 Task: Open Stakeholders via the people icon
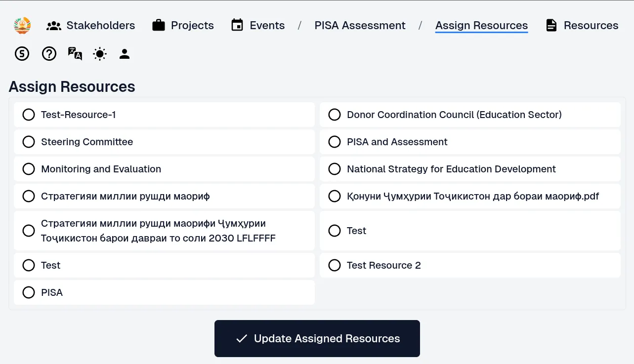54,26
